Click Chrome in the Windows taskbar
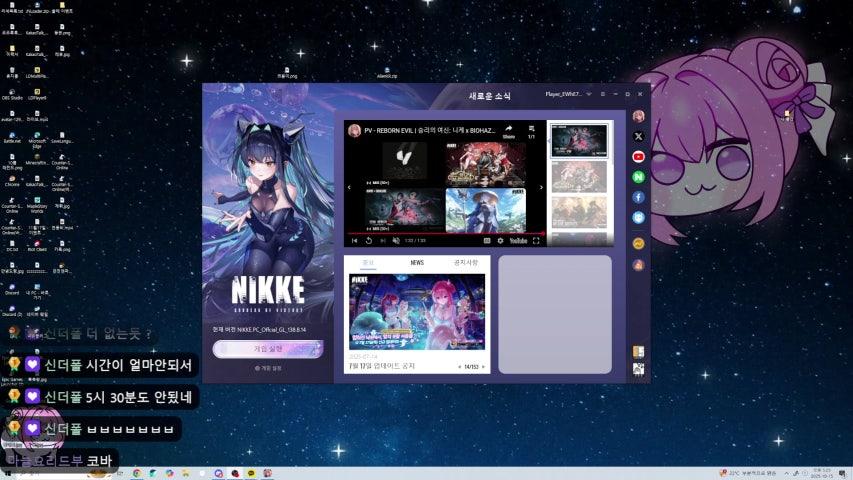 pyautogui.click(x=137, y=473)
